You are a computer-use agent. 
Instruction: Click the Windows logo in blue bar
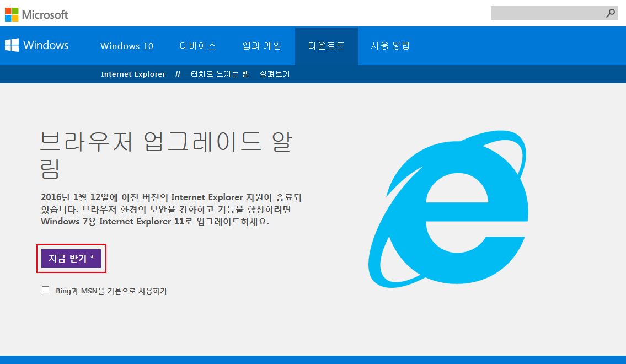(x=37, y=45)
